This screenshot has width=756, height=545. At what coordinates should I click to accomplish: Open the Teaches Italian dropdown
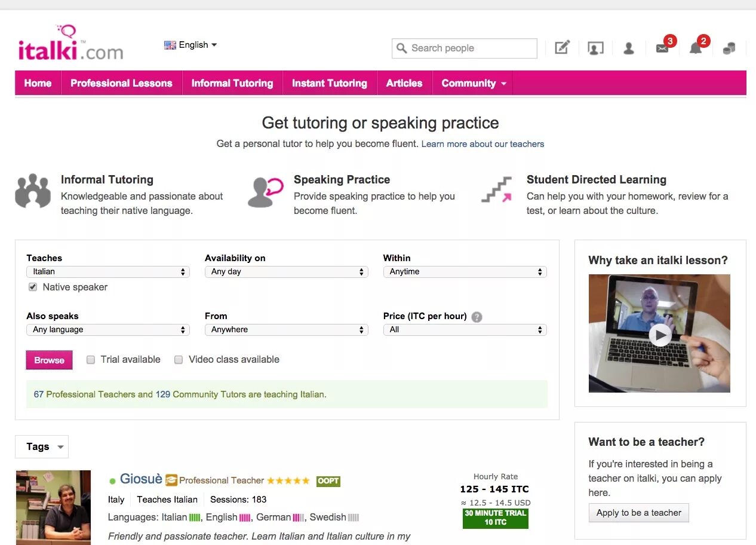tap(108, 272)
